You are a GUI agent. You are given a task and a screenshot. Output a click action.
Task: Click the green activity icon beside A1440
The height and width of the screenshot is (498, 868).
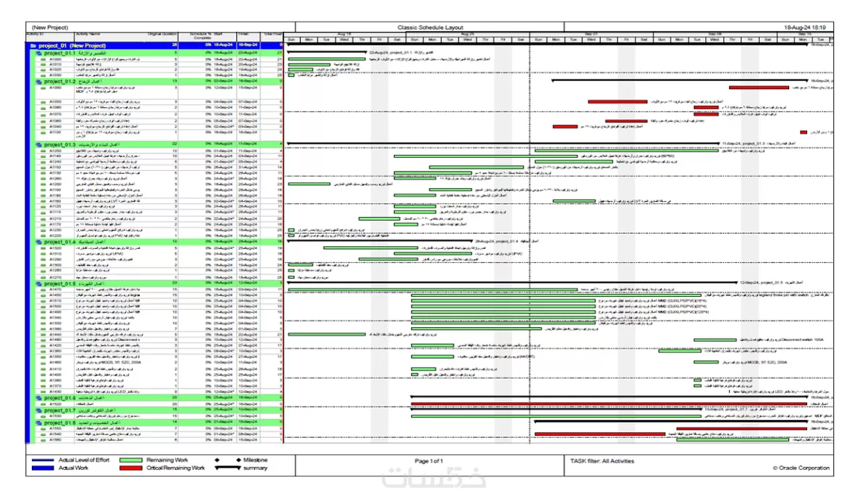tap(43, 334)
